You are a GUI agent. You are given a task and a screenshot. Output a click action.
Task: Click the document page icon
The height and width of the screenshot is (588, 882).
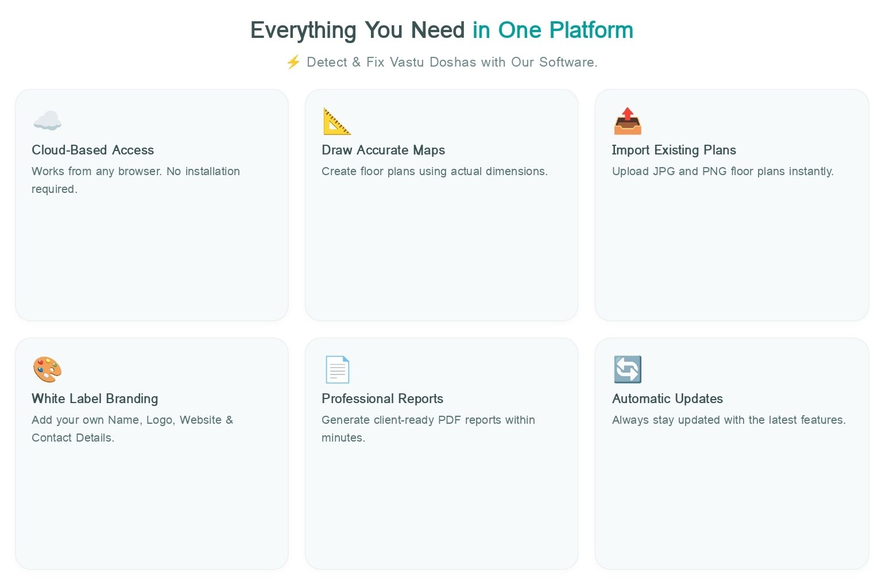[x=337, y=369]
